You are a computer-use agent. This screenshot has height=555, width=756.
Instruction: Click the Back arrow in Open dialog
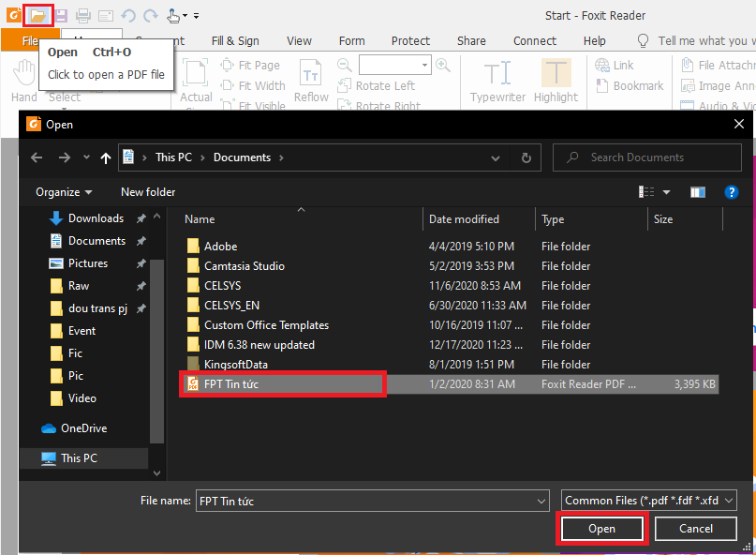tap(37, 157)
